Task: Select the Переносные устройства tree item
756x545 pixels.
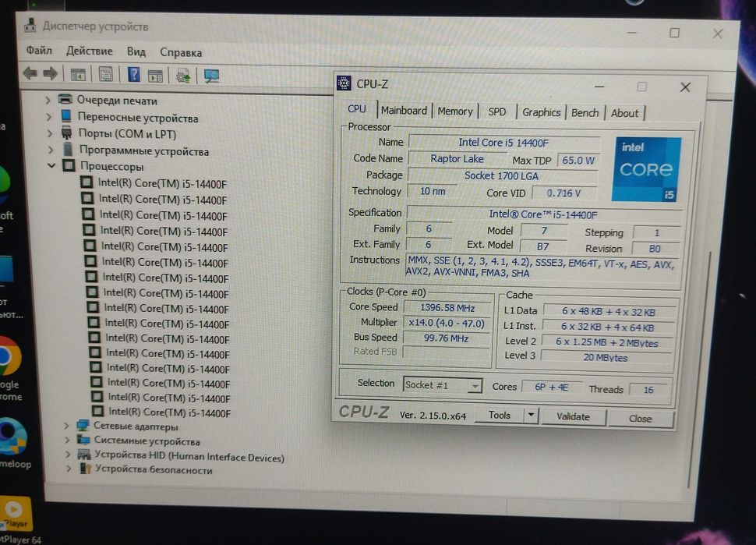Action: pyautogui.click(x=138, y=117)
